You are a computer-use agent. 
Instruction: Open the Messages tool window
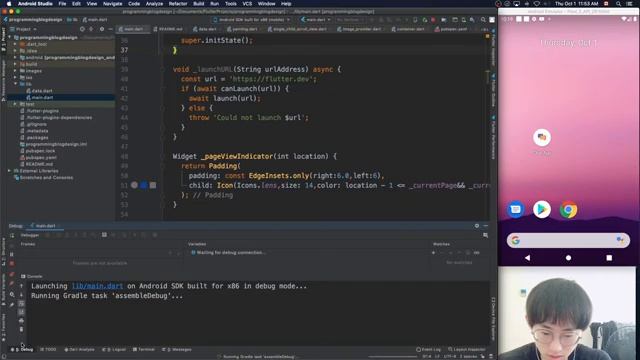(x=176, y=349)
